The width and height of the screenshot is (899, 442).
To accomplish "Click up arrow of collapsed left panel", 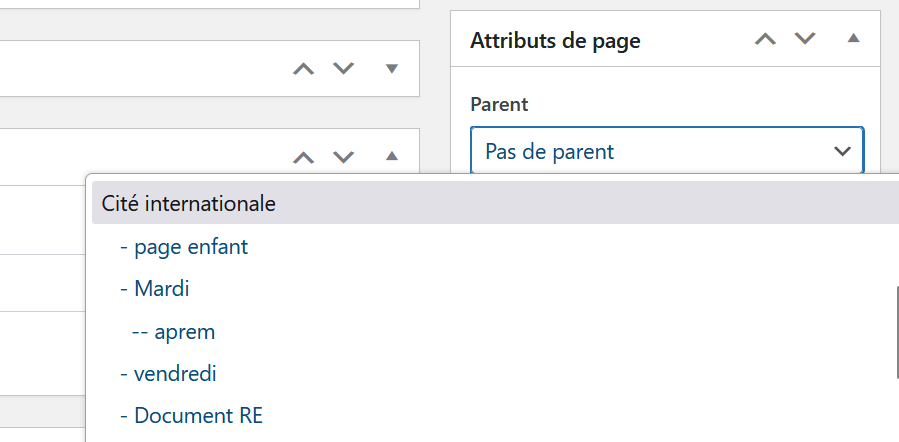I will pyautogui.click(x=304, y=69).
